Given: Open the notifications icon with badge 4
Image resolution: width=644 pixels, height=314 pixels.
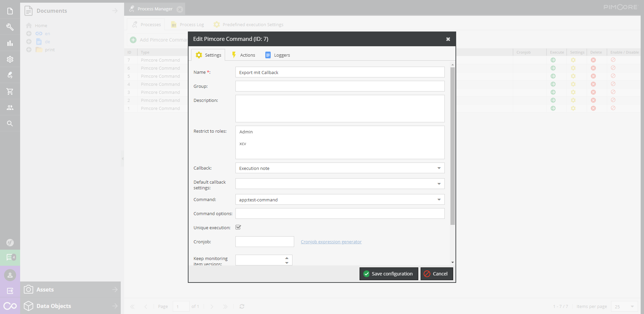Looking at the screenshot, I should [10, 257].
